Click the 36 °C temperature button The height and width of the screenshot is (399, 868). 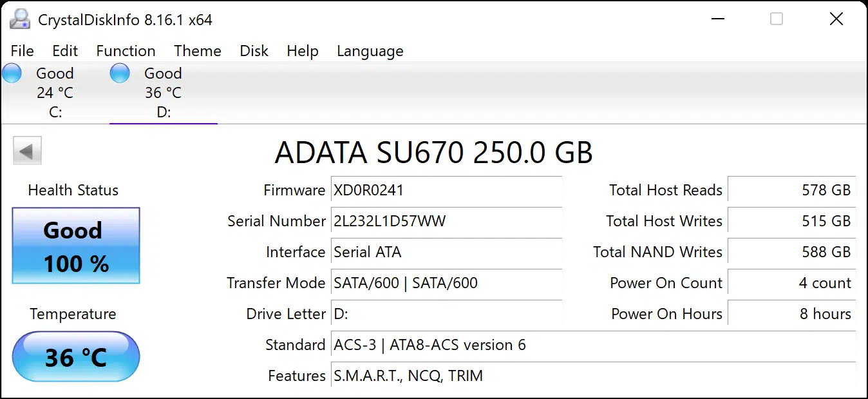[x=76, y=357]
